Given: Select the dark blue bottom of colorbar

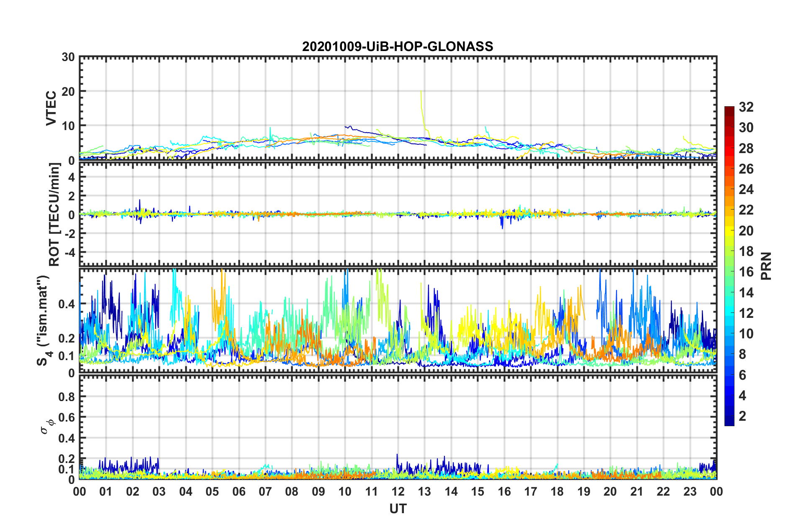Looking at the screenshot, I should (x=729, y=422).
